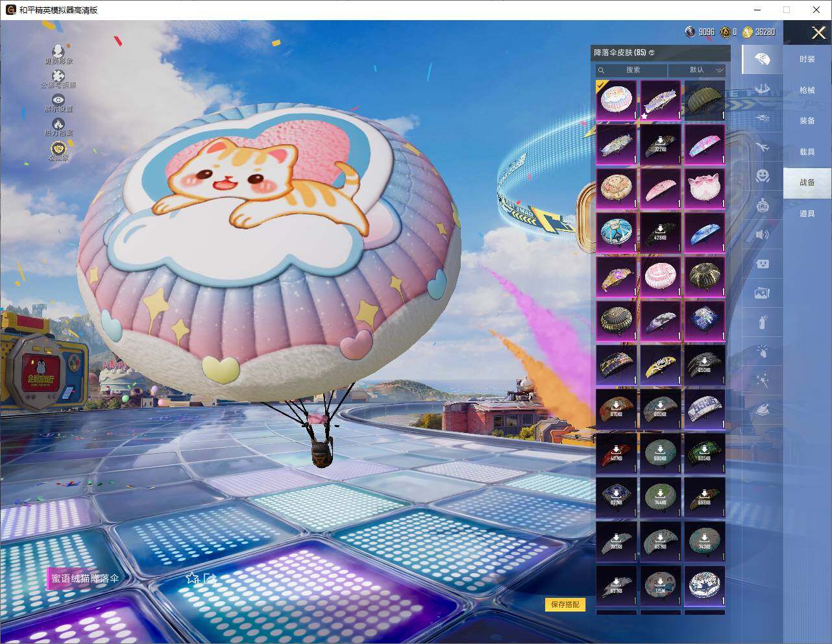Select the picture gallery category icon
Image resolution: width=832 pixels, height=644 pixels.
(x=763, y=293)
